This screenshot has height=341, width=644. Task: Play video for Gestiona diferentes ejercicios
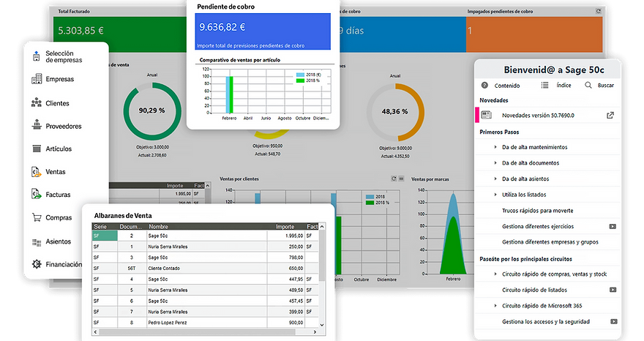tap(613, 226)
